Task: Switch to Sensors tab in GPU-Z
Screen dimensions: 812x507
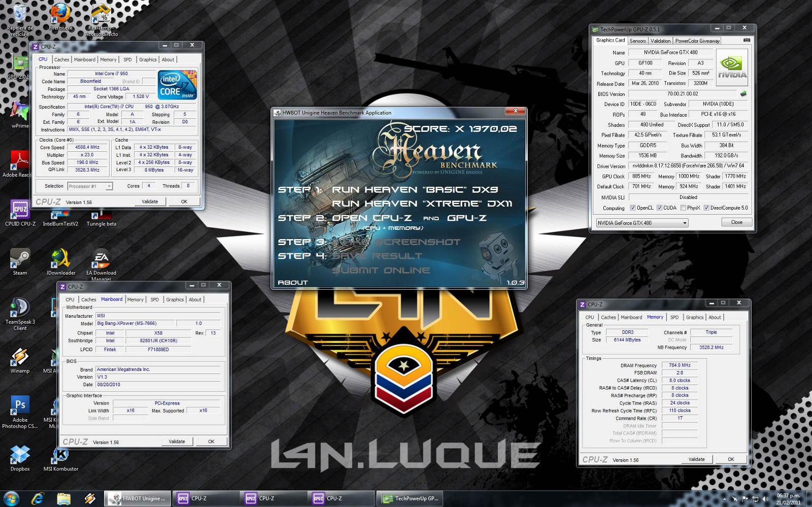Action: (638, 41)
